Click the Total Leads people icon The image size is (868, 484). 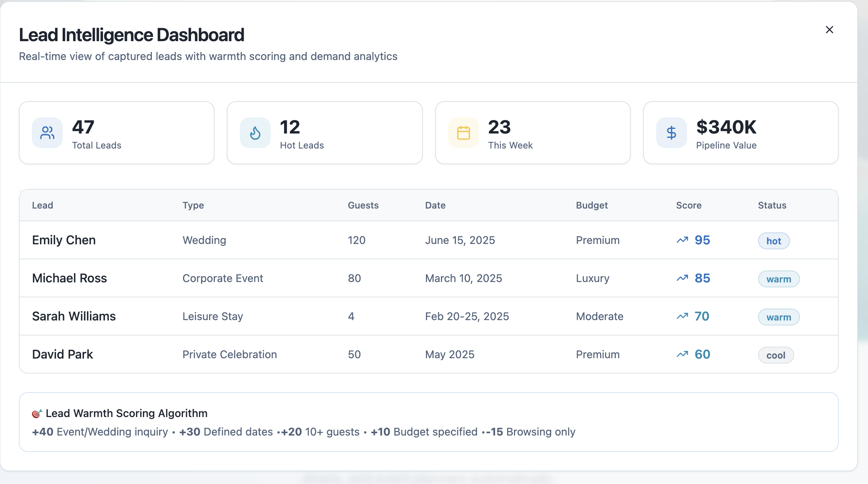47,132
